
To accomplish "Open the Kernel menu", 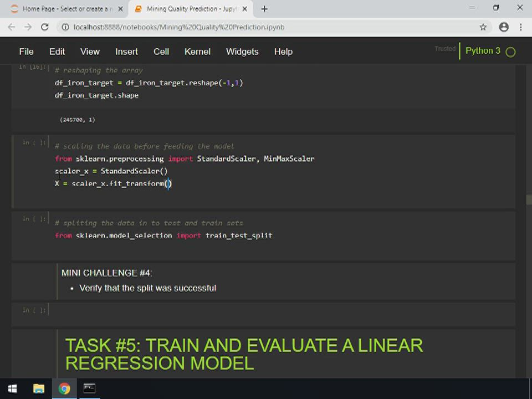I will point(197,52).
